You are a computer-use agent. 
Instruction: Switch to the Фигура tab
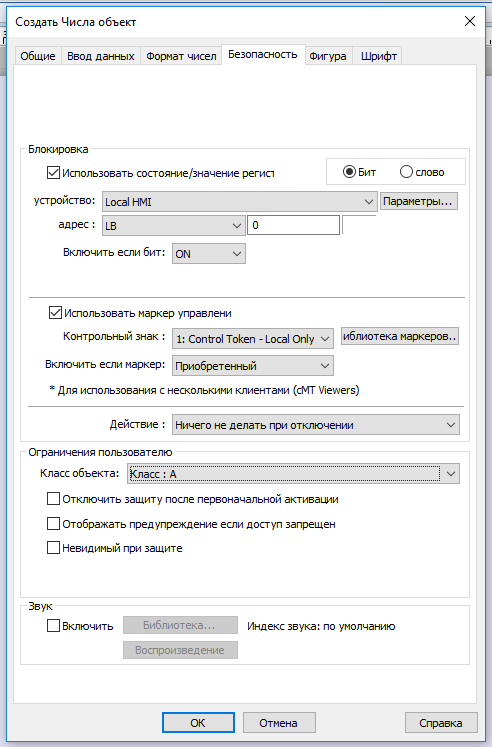(x=328, y=56)
